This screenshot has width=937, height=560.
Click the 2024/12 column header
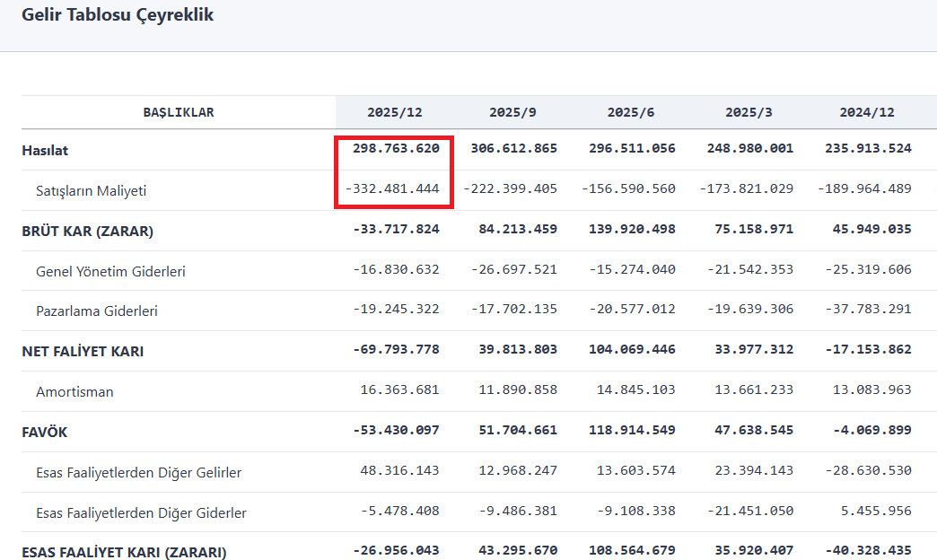[x=867, y=112]
